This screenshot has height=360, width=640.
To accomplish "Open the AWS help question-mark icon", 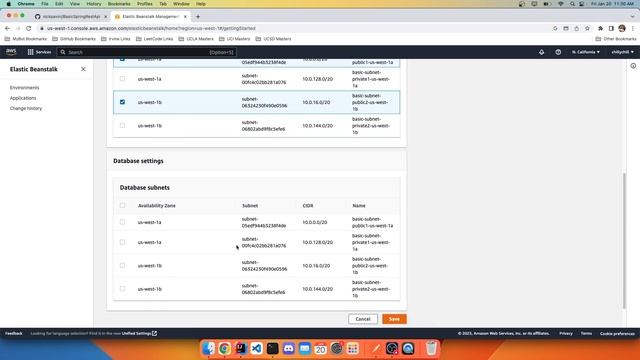I will [x=558, y=52].
